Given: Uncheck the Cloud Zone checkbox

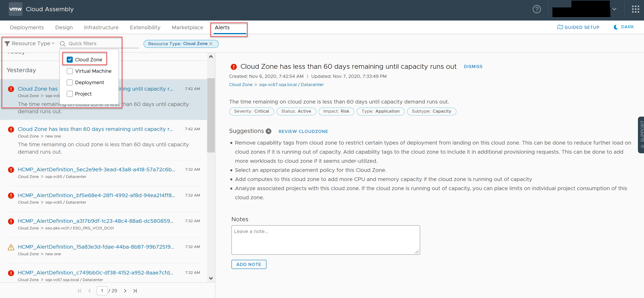Looking at the screenshot, I should (x=70, y=60).
